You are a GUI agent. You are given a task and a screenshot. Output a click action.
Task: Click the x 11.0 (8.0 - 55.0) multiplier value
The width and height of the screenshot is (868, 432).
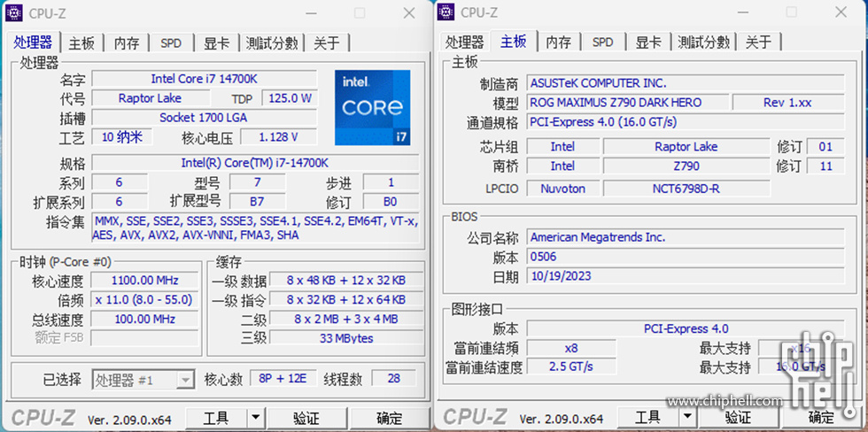pyautogui.click(x=144, y=300)
